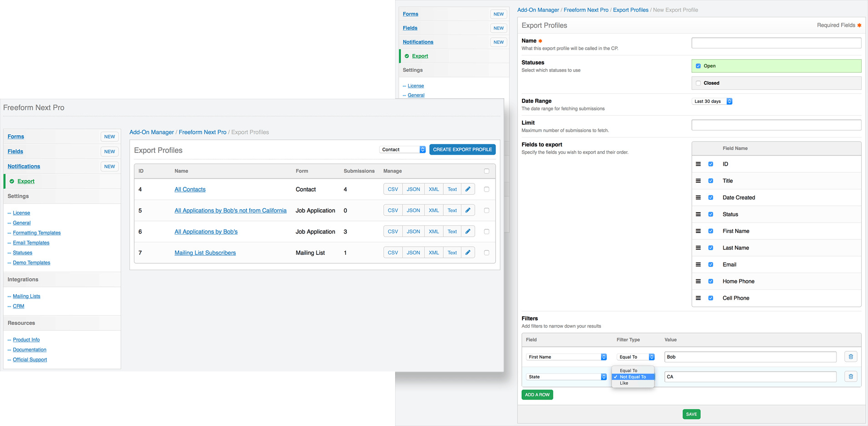Click the green Save button
This screenshot has height=426, width=868.
(x=692, y=414)
